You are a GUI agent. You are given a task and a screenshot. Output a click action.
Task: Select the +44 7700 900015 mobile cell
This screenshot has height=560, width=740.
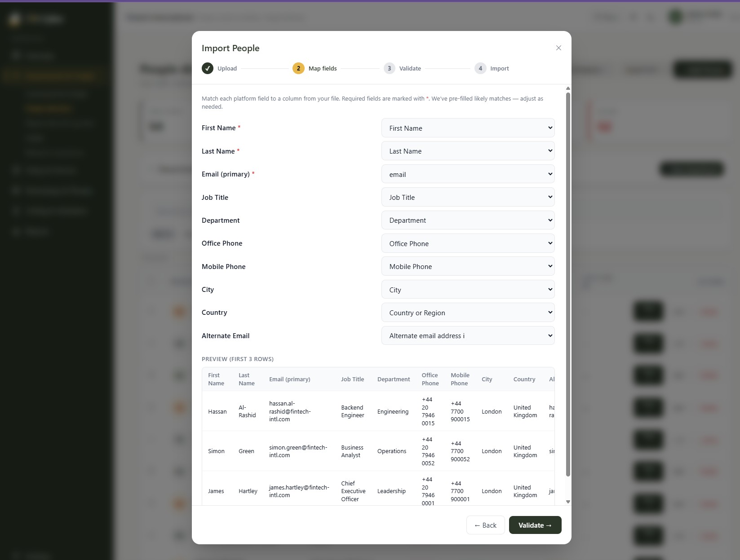(460, 411)
